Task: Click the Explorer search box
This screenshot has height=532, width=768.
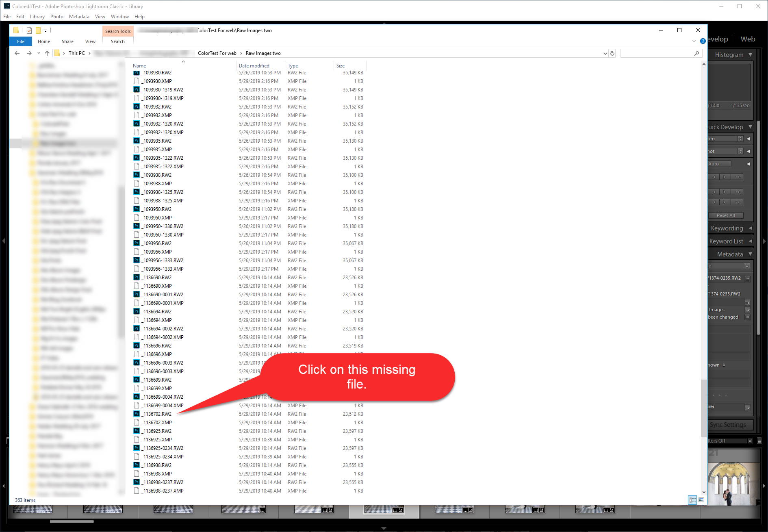Action: [x=660, y=53]
